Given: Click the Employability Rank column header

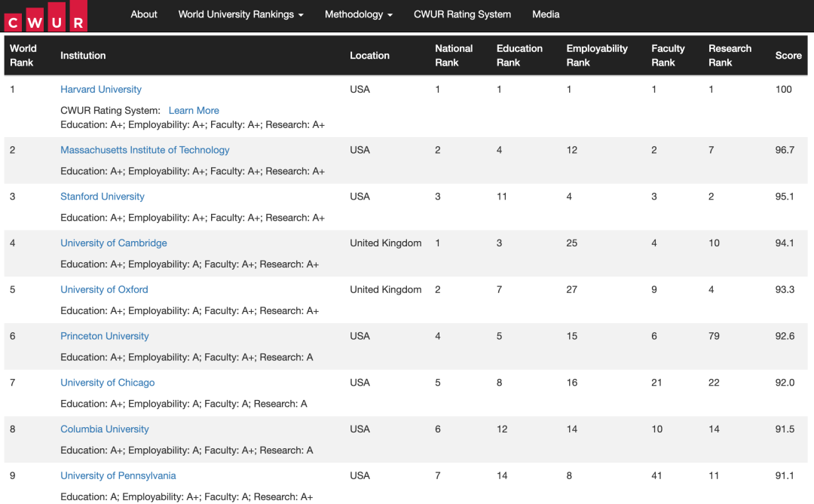Looking at the screenshot, I should tap(597, 56).
